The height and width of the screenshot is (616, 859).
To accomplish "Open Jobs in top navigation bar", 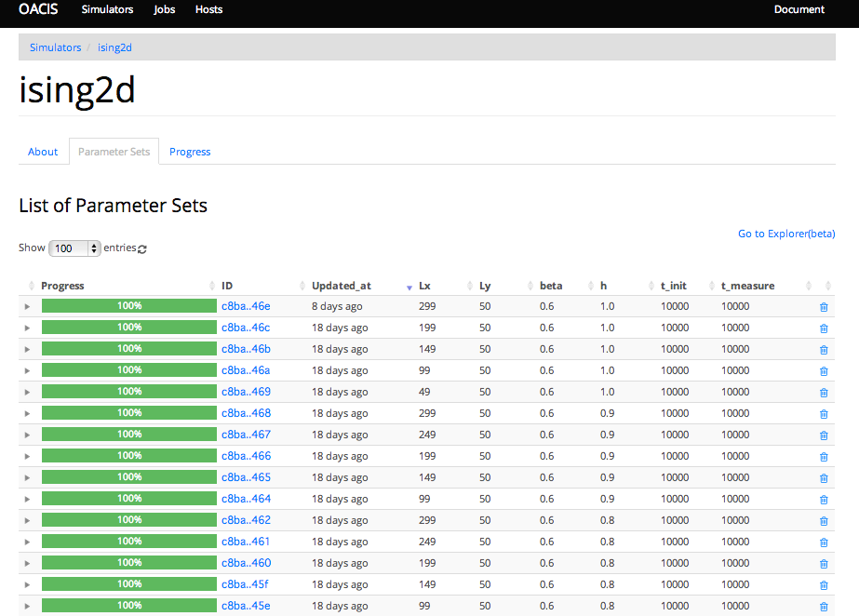I will point(164,10).
